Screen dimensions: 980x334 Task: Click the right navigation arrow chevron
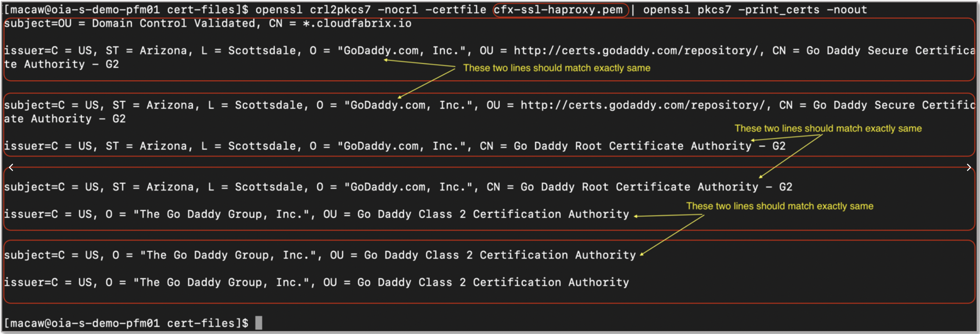(970, 167)
